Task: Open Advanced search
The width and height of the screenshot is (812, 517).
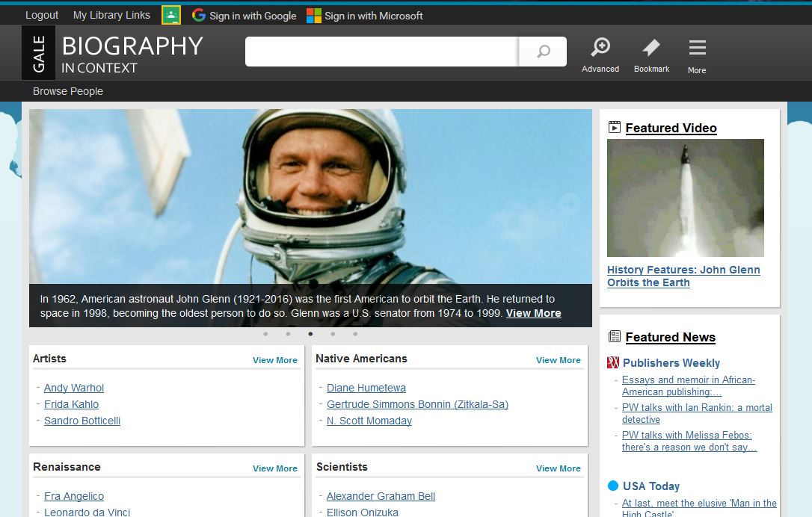Action: point(600,55)
